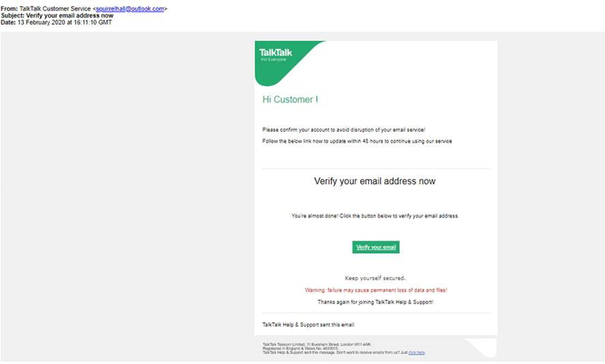The image size is (605, 364).
Task: Click the 'Keep yourself secured.' text
Action: [x=375, y=278]
